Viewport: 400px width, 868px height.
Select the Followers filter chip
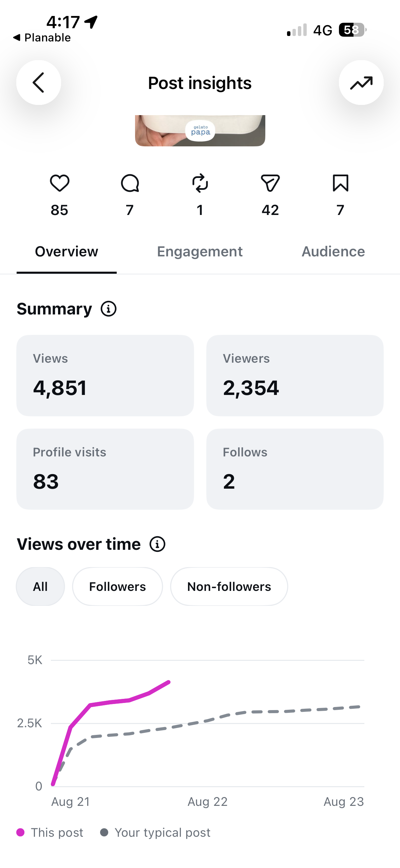coord(117,586)
